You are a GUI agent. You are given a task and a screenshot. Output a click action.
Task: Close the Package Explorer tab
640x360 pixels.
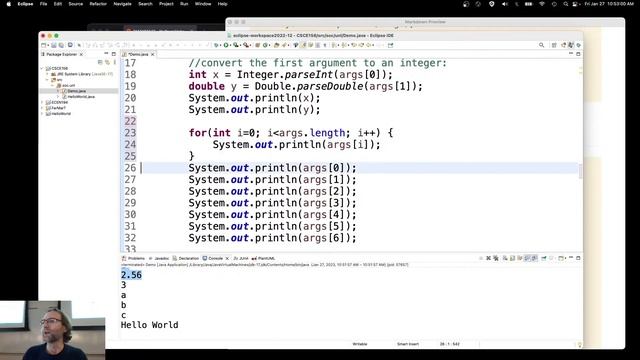coord(81,54)
